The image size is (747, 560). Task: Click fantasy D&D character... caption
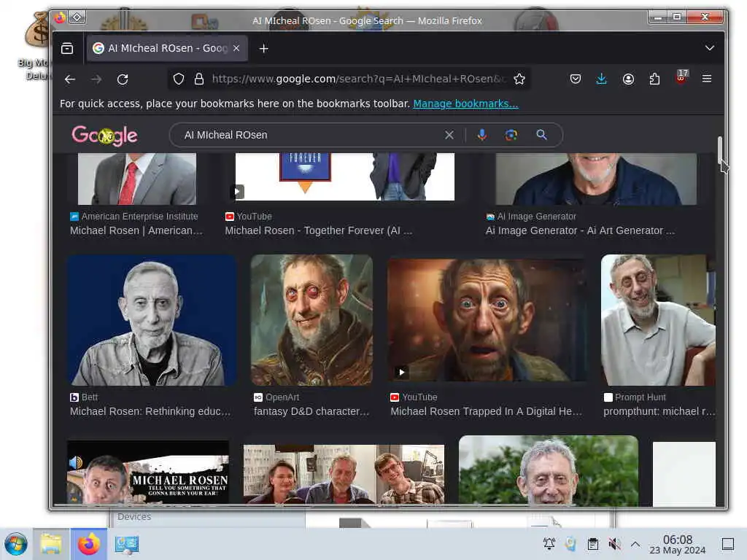tap(311, 411)
